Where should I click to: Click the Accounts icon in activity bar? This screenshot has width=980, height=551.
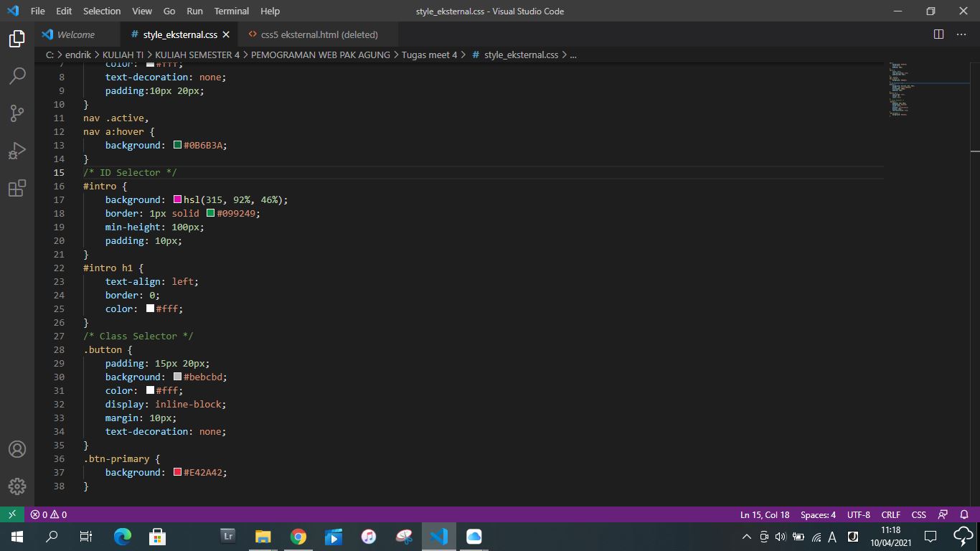pyautogui.click(x=17, y=449)
